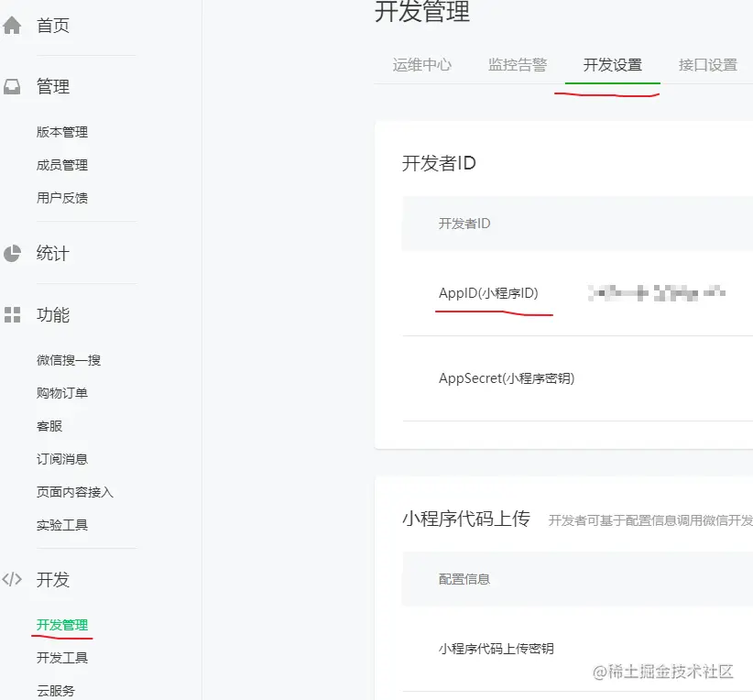Open 页面内容接入 in sidebar
The width and height of the screenshot is (753, 700).
75,492
